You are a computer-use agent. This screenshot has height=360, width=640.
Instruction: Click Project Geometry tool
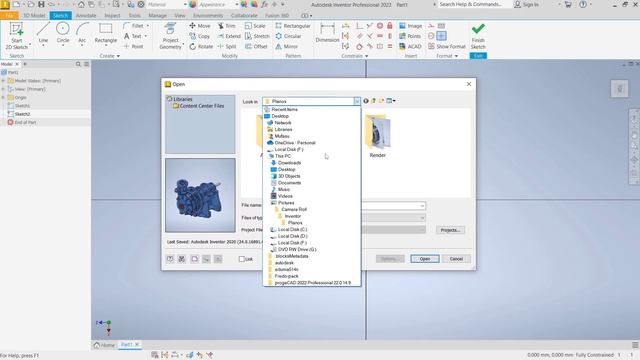pyautogui.click(x=170, y=36)
